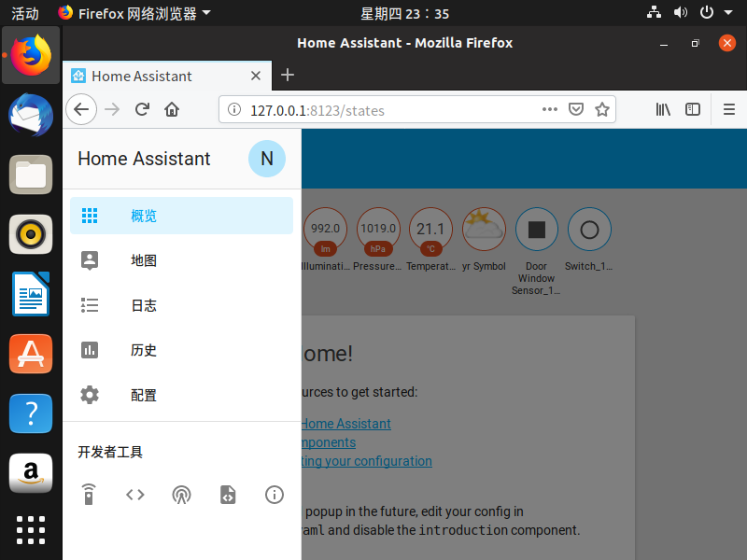
Task: Toggle the Firefox sidebar view button
Action: 693,109
